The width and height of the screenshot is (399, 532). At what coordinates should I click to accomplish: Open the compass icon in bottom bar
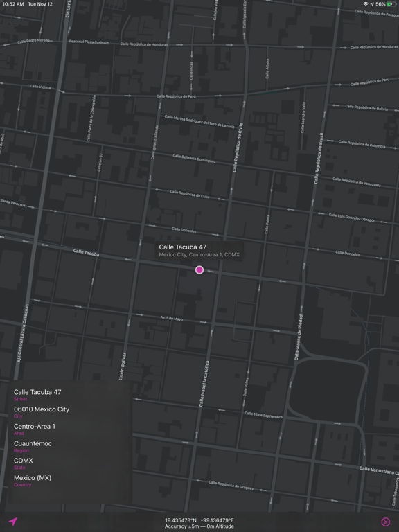tap(385, 522)
